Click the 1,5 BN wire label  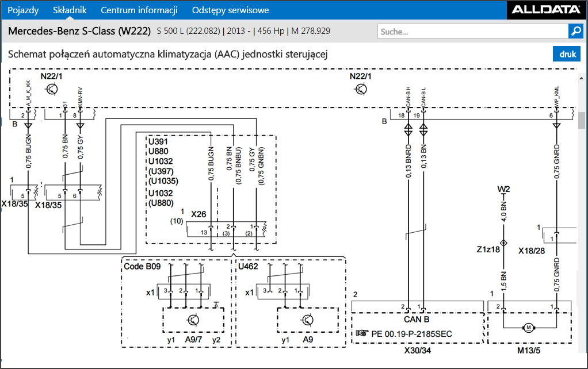click(503, 280)
